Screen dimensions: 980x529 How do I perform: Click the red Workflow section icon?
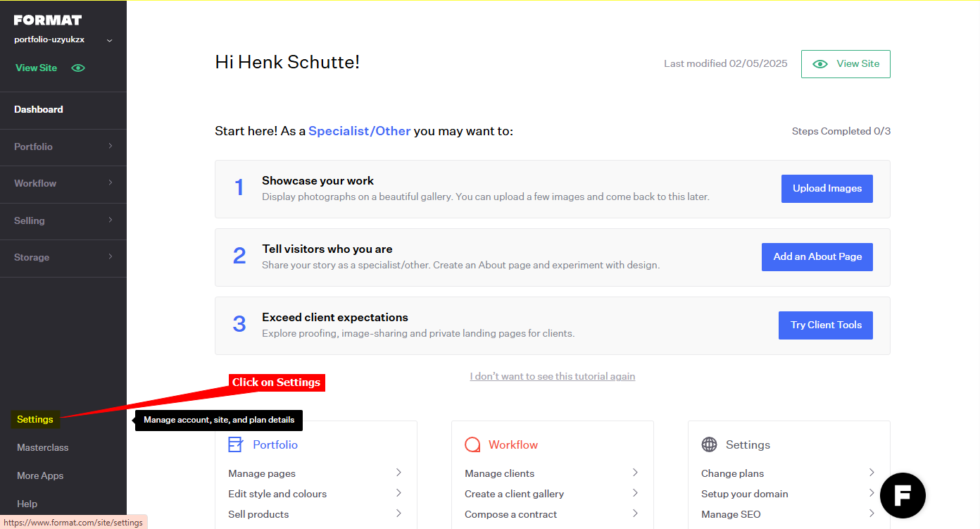pos(472,444)
